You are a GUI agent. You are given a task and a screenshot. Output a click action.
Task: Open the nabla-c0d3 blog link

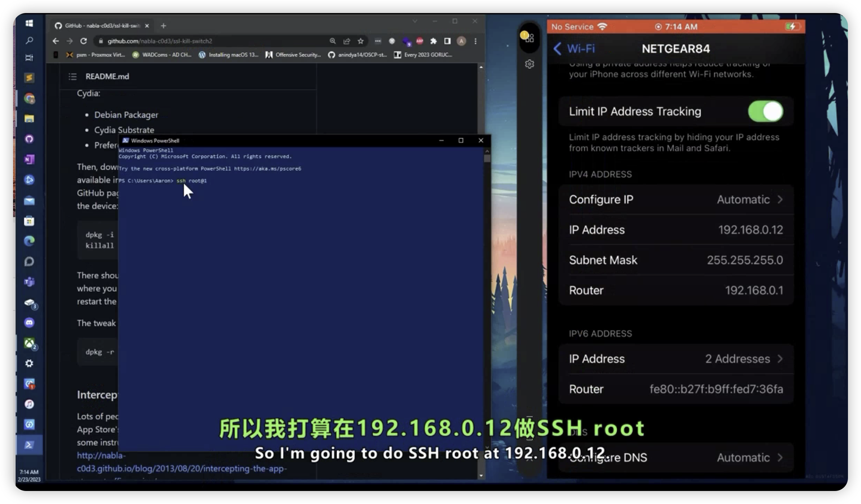point(181,469)
